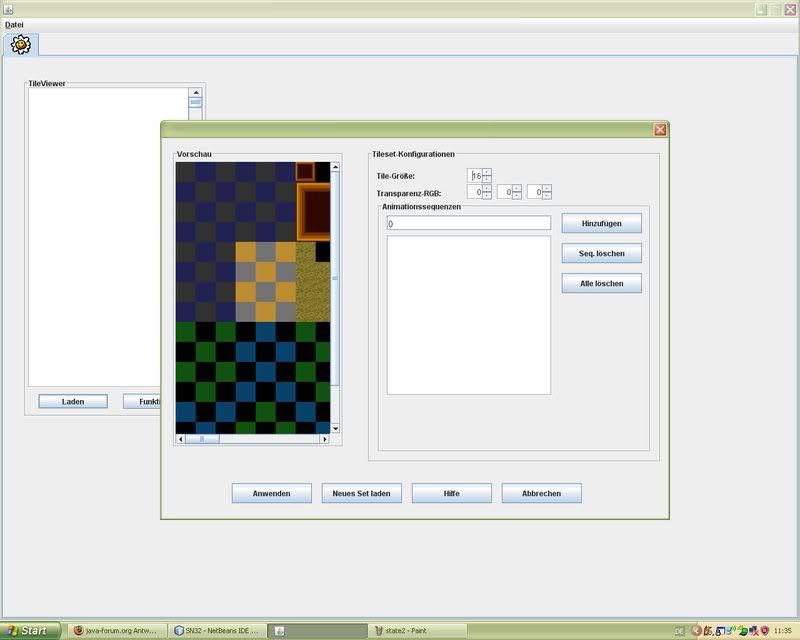This screenshot has height=640, width=800.
Task: Close the tileset configuration dialog
Action: click(x=660, y=130)
